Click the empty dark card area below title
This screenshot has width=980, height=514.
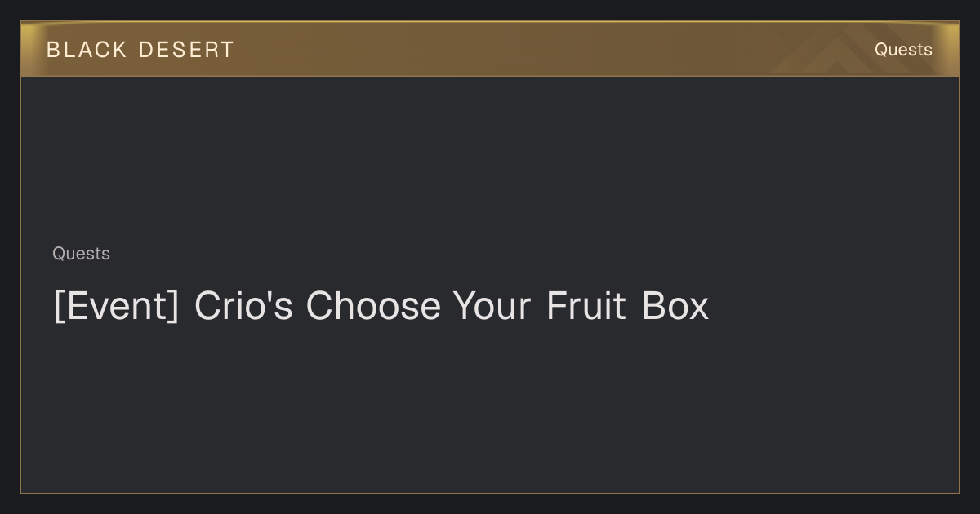click(x=490, y=408)
